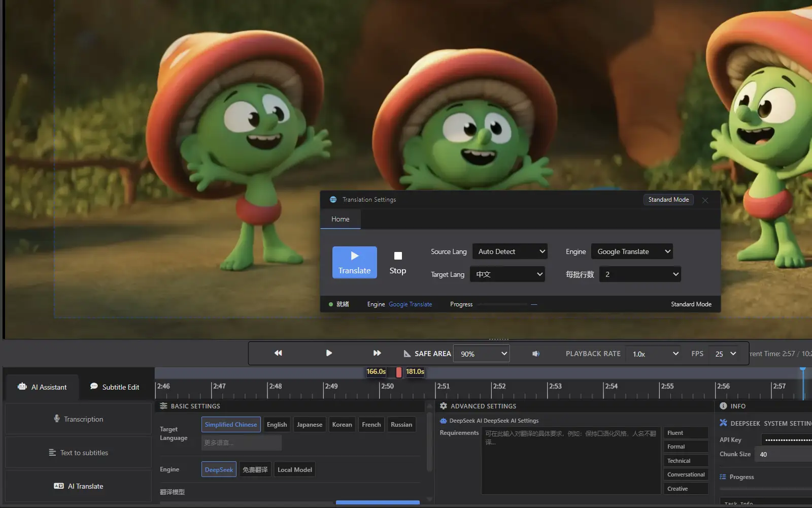
Task: Click the 166.0s timeline marker
Action: pos(376,372)
